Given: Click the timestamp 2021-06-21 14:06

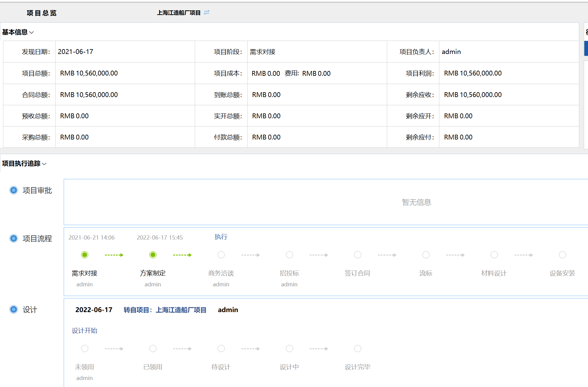Looking at the screenshot, I should 92,237.
